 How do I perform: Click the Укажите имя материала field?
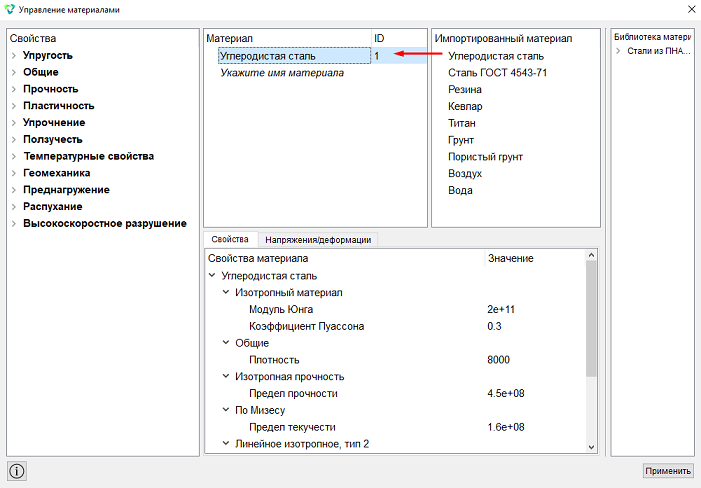point(282,73)
